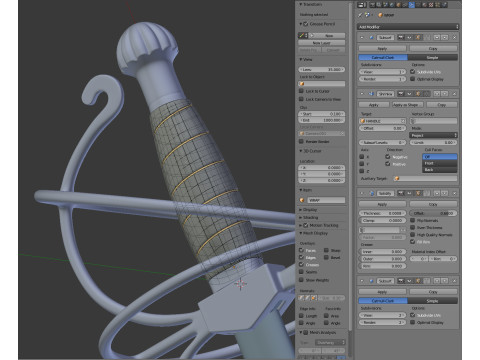Copy the Shrinkwrap modifier
Viewport: 480px width, 360px height.
click(442, 105)
